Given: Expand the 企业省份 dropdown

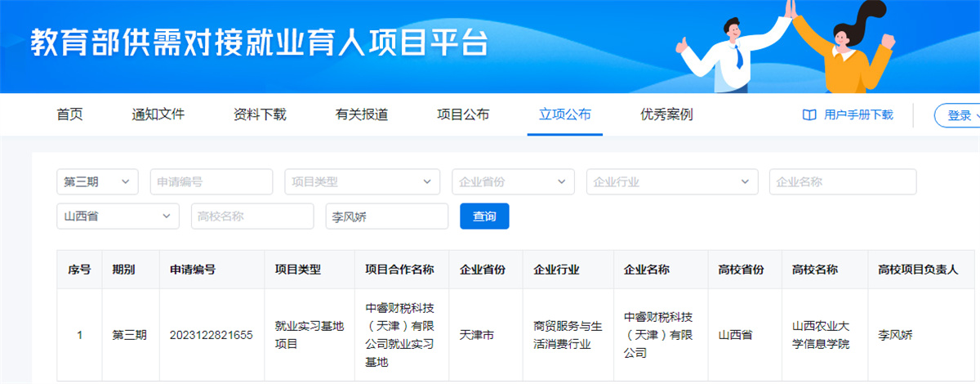Looking at the screenshot, I should point(513,182).
